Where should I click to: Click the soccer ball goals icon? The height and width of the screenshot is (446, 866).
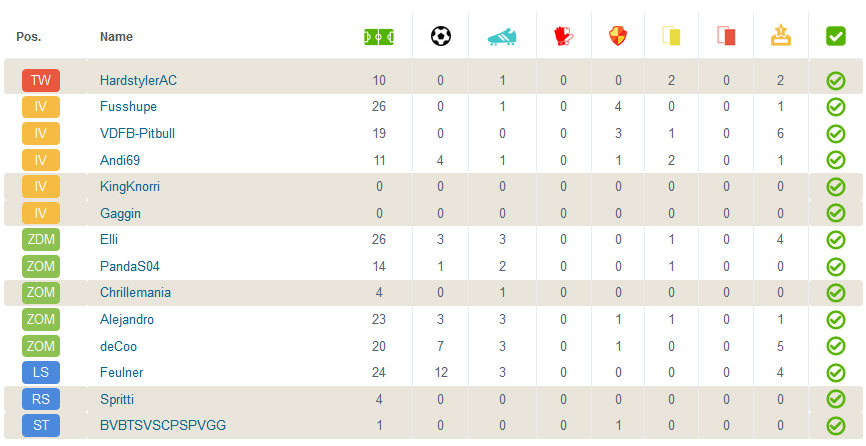coord(441,37)
